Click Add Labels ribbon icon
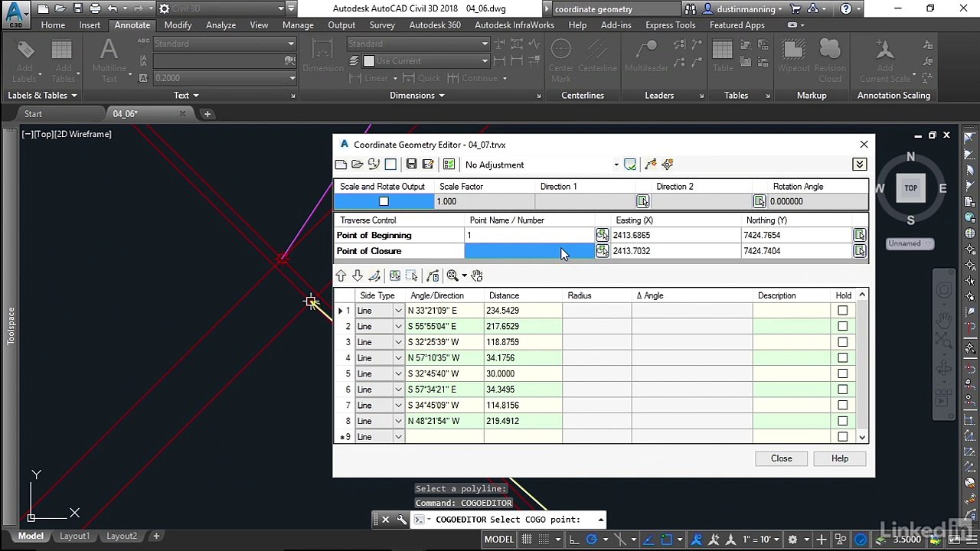The width and height of the screenshot is (980, 551). point(24,61)
